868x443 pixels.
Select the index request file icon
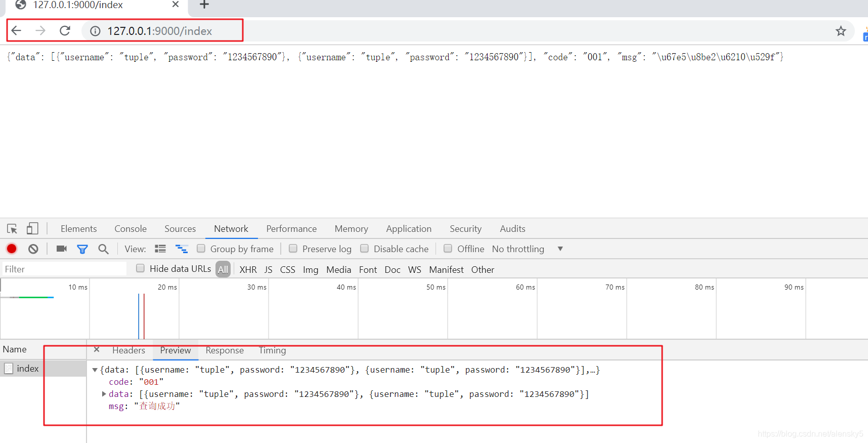[9, 369]
